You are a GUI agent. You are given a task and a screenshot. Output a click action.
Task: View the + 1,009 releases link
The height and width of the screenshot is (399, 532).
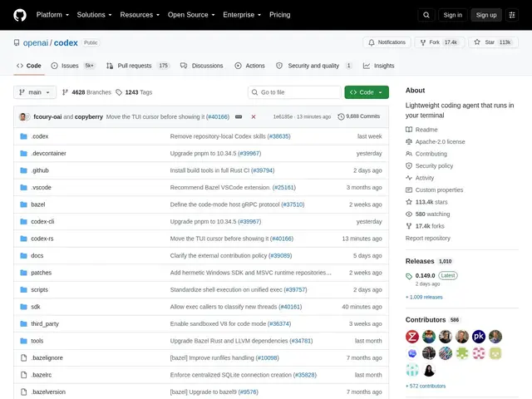[424, 298]
